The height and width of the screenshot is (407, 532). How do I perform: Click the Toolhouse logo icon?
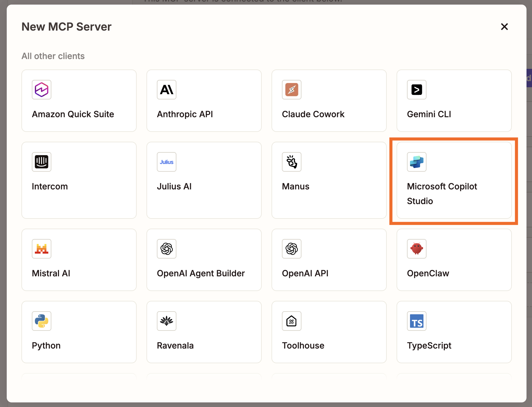click(x=291, y=321)
